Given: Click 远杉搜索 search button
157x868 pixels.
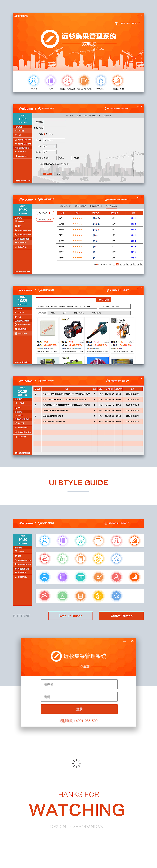Looking at the screenshot, I should click(103, 300).
